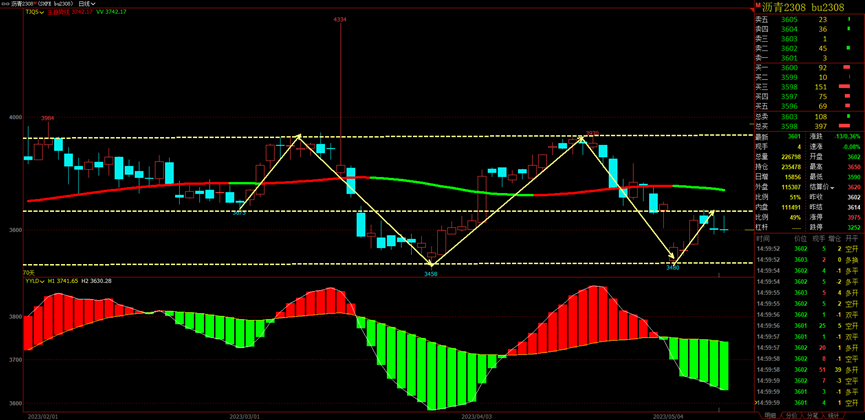Click the H1 3741.65 indicator reading
Screen dimensions: 865x420
(x=63, y=281)
